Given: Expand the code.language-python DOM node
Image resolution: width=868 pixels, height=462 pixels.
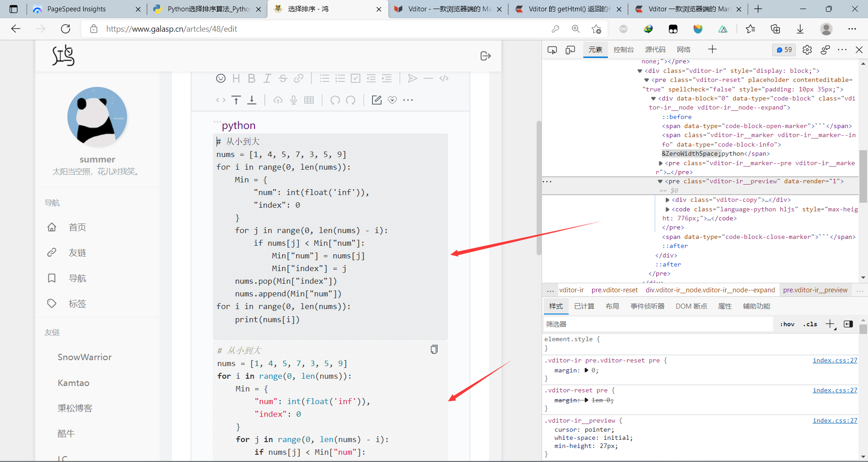Looking at the screenshot, I should pyautogui.click(x=667, y=210).
